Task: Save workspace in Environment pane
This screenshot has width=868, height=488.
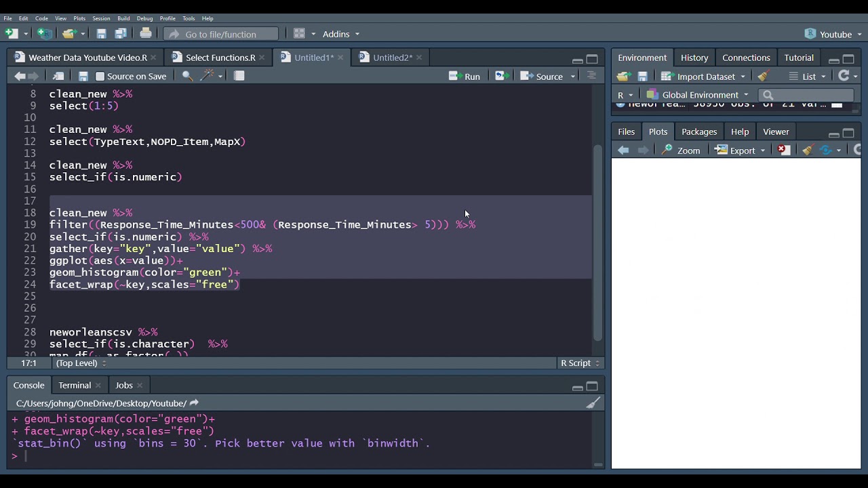Action: click(642, 77)
